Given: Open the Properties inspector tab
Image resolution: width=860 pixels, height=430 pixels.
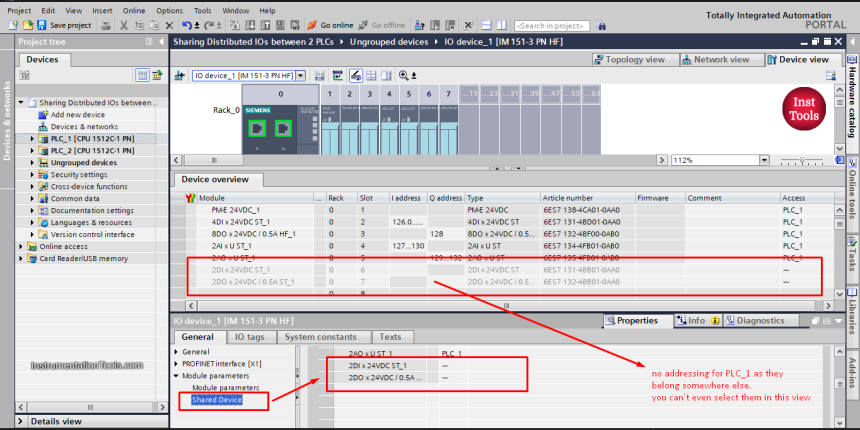Looking at the screenshot, I should [x=638, y=321].
